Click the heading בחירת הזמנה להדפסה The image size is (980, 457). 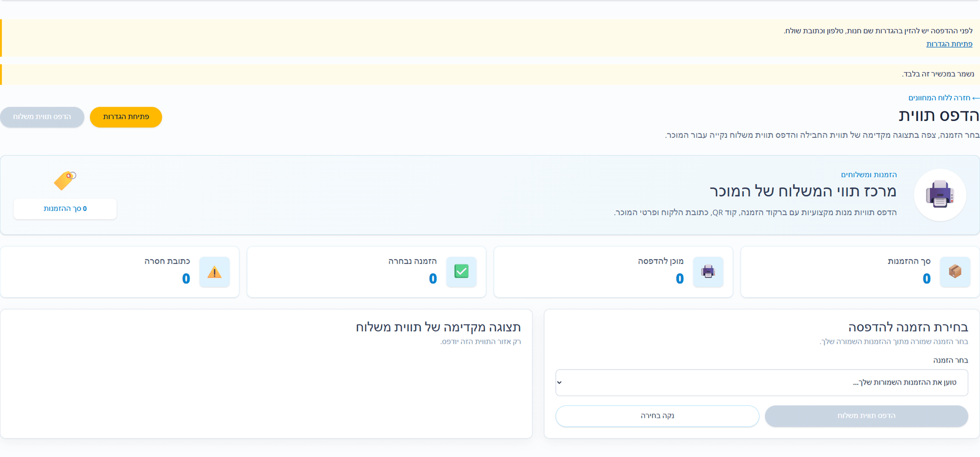[908, 327]
